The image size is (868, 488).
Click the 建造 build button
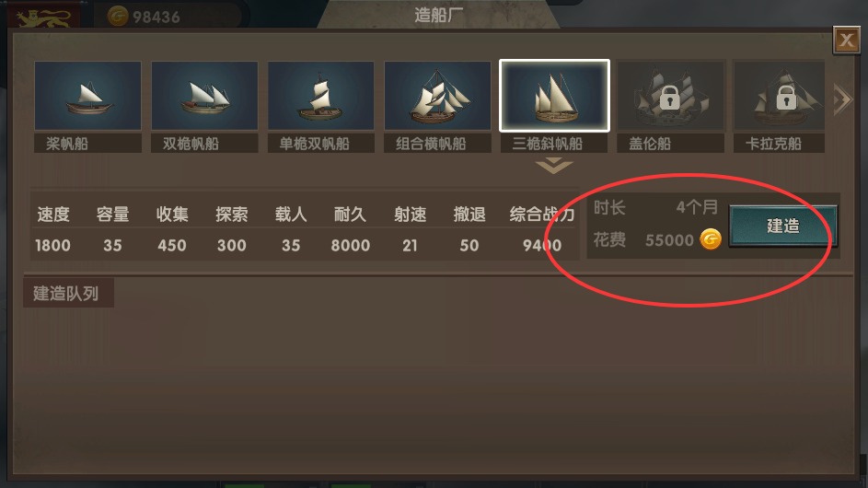click(x=782, y=226)
